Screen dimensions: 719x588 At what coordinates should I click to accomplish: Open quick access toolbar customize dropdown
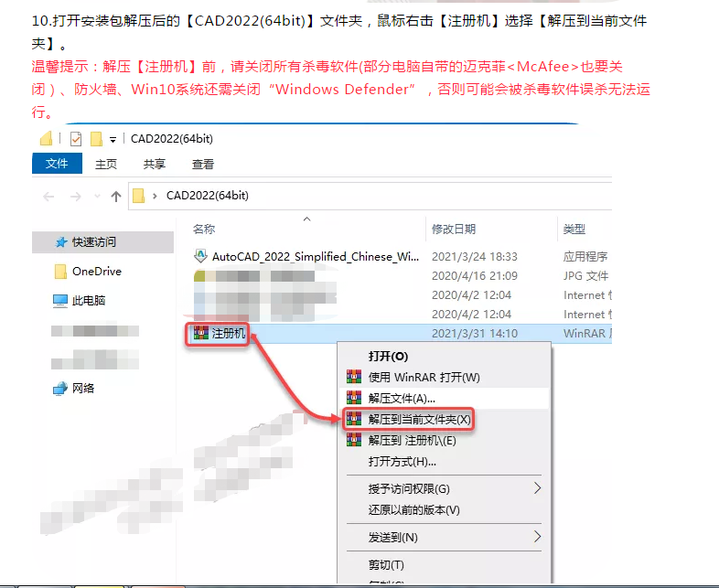pos(113,139)
